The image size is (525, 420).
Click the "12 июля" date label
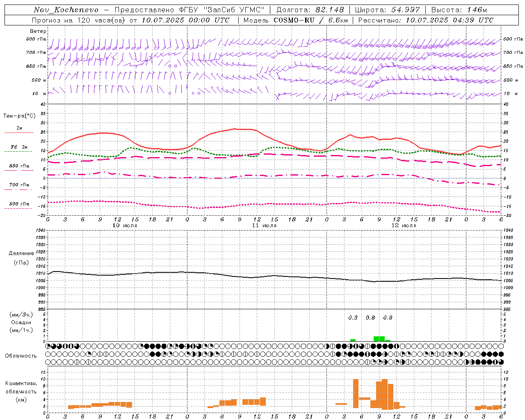404,226
